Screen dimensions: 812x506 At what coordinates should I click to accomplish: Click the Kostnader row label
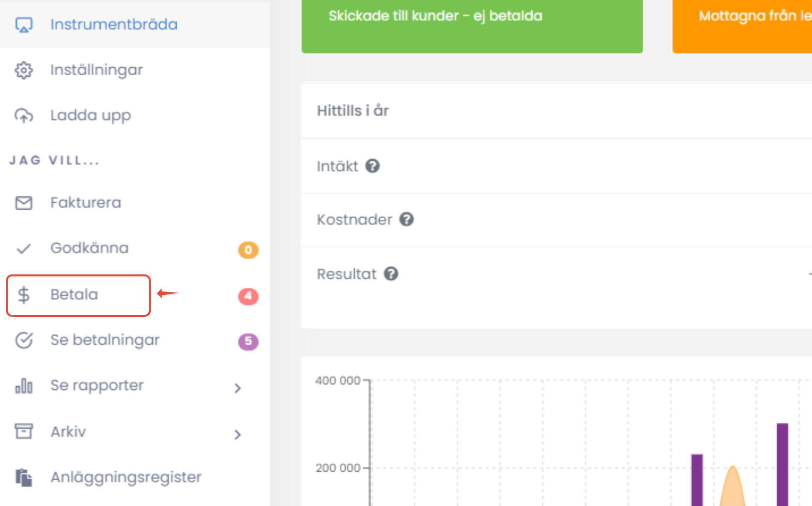(354, 219)
